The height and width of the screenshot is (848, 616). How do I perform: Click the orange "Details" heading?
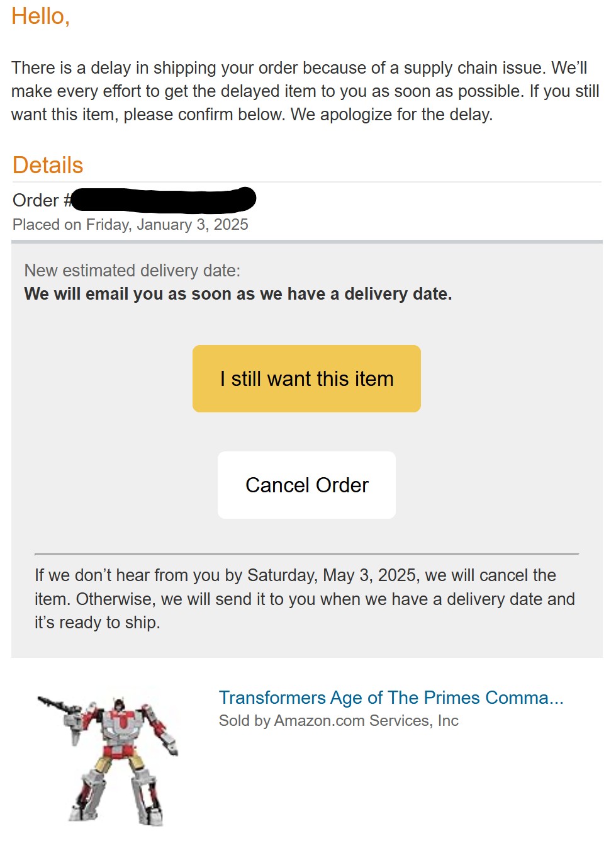48,165
